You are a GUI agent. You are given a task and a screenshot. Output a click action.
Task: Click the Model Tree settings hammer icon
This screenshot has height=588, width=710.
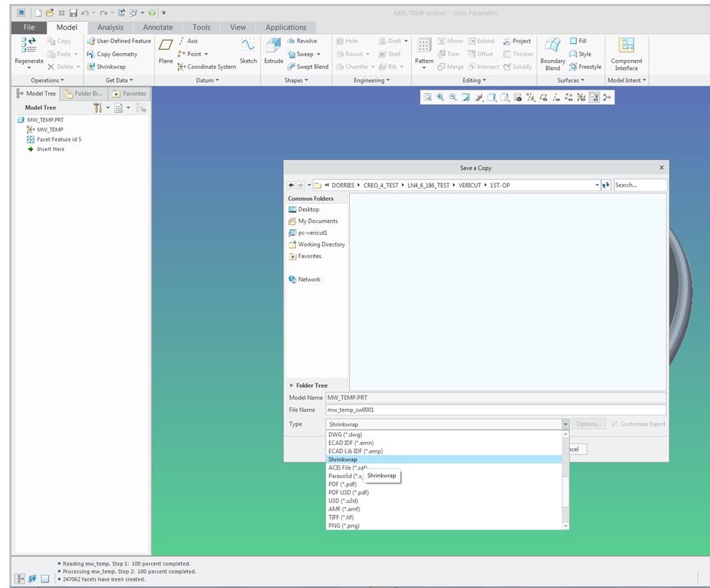coord(97,108)
